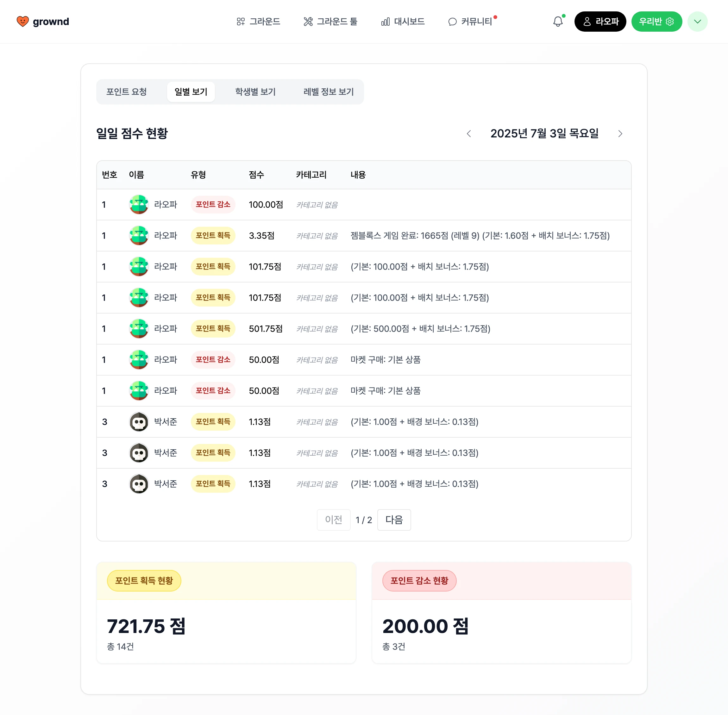
Task: Click the 721.75 점 total
Action: [146, 626]
